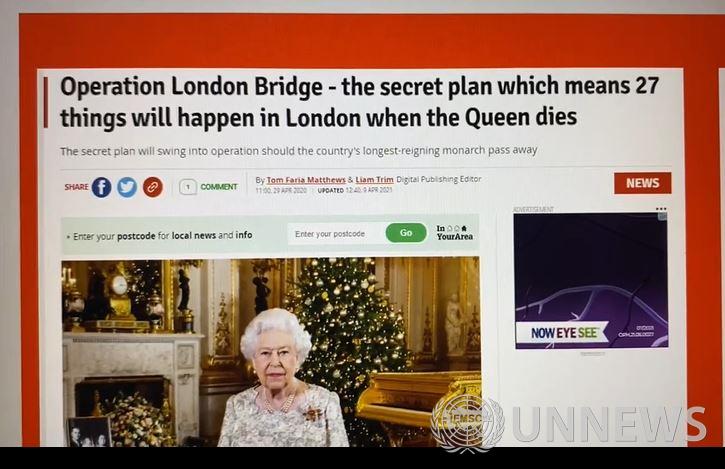Click the SHARE label
This screenshot has width=725, height=469.
[x=76, y=187]
